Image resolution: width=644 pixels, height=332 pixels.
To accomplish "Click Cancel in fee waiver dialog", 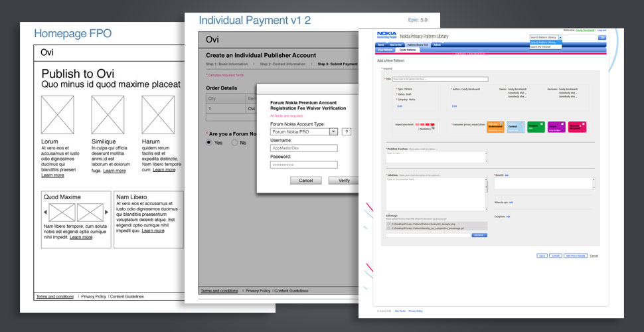I will 306,181.
